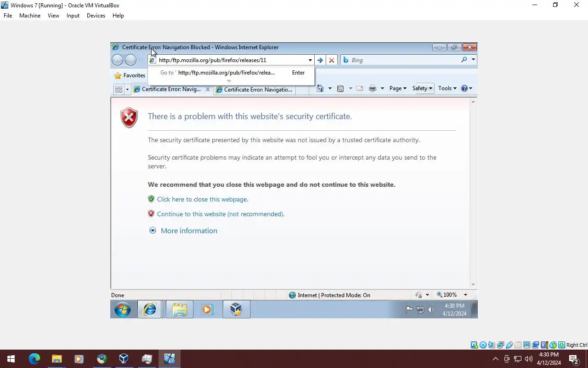Switch to the second Certificate Error tab
Image resolution: width=588 pixels, height=368 pixels.
coord(254,90)
